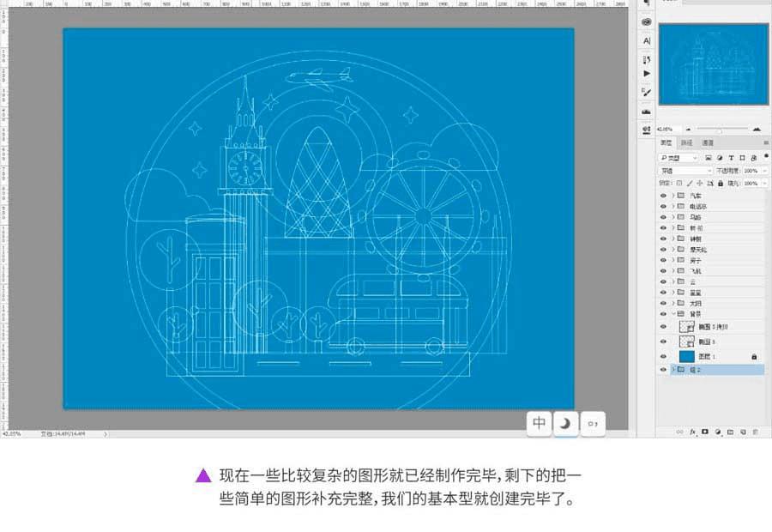Expand the 组 2 layer group chevron
772x532 pixels.
click(673, 370)
